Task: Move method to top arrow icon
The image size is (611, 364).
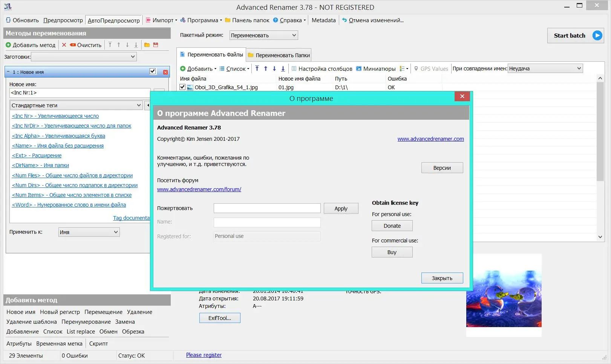Action: click(110, 45)
